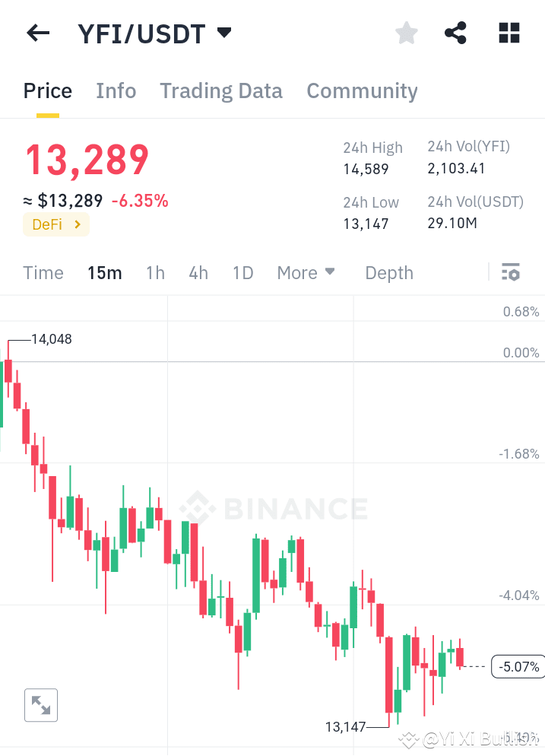The image size is (545, 756).
Task: Expand the More timeframe options
Action: point(306,272)
